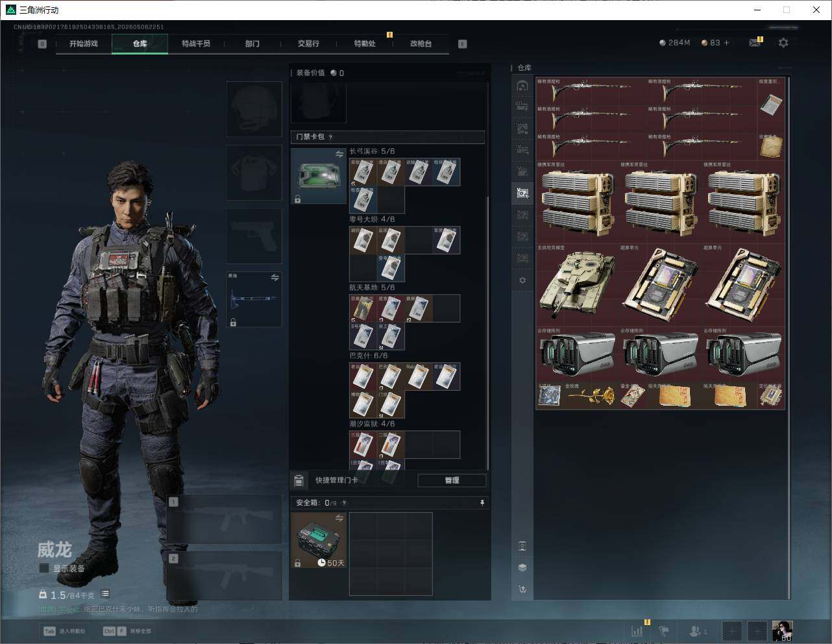Click the 潮汐监狱: 4/6 label
This screenshot has height=644, width=832.
(373, 424)
